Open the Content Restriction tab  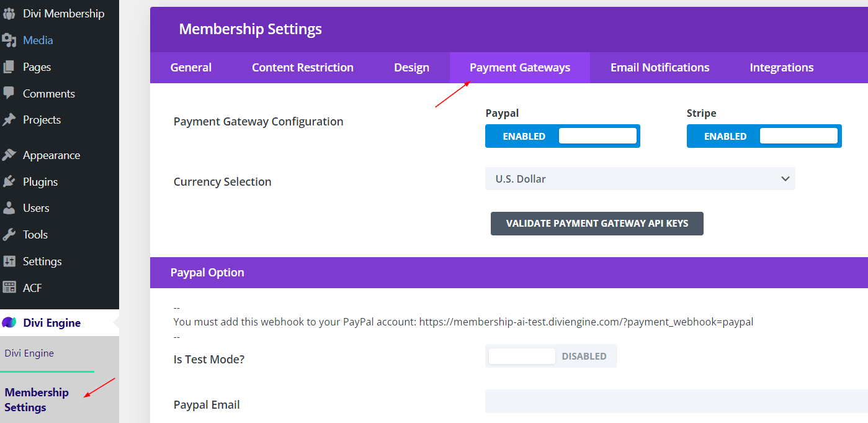click(x=302, y=67)
